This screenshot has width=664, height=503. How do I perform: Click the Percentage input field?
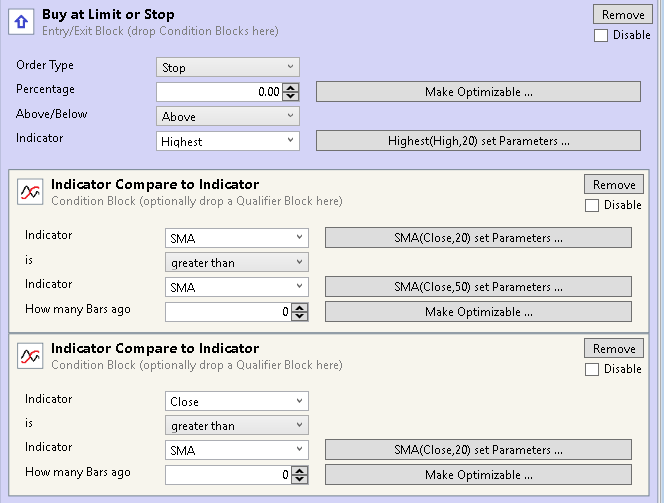219,92
